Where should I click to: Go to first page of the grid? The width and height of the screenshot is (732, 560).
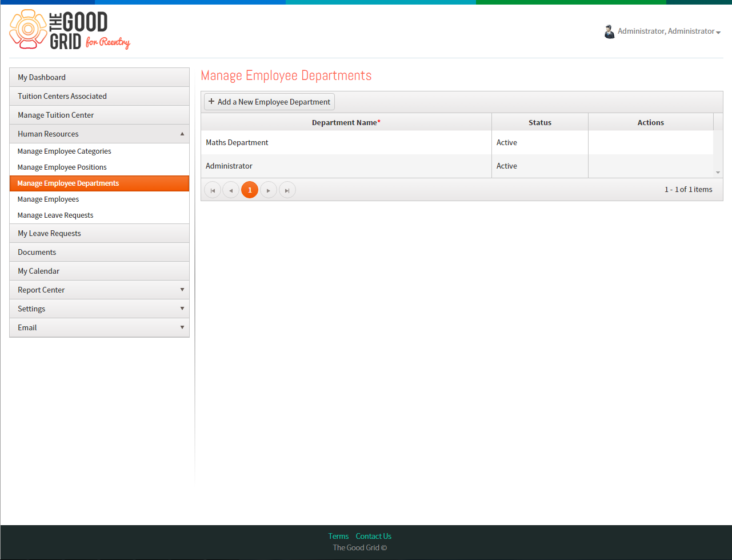coord(213,190)
